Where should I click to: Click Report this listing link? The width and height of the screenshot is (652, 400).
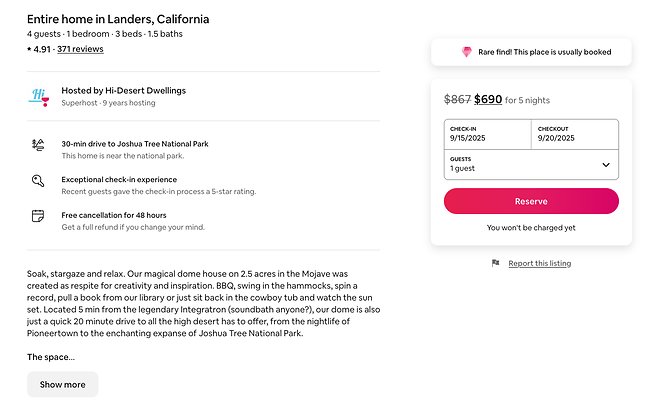[x=539, y=263]
